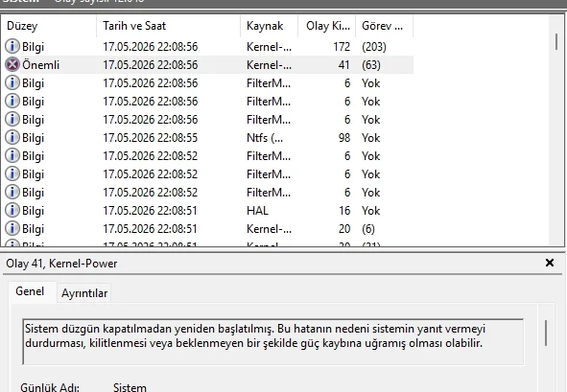The image size is (567, 392).
Task: Click the Olay Ki... column header
Action: tap(327, 26)
